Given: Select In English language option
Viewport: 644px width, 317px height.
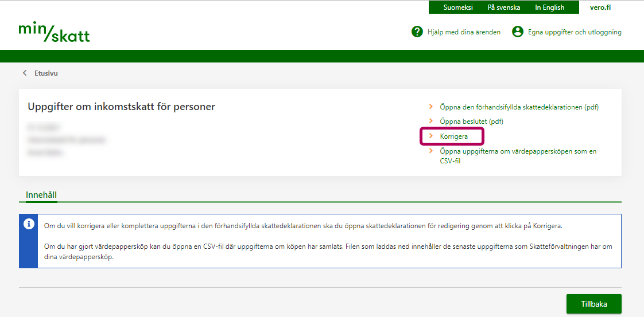Looking at the screenshot, I should (x=549, y=7).
